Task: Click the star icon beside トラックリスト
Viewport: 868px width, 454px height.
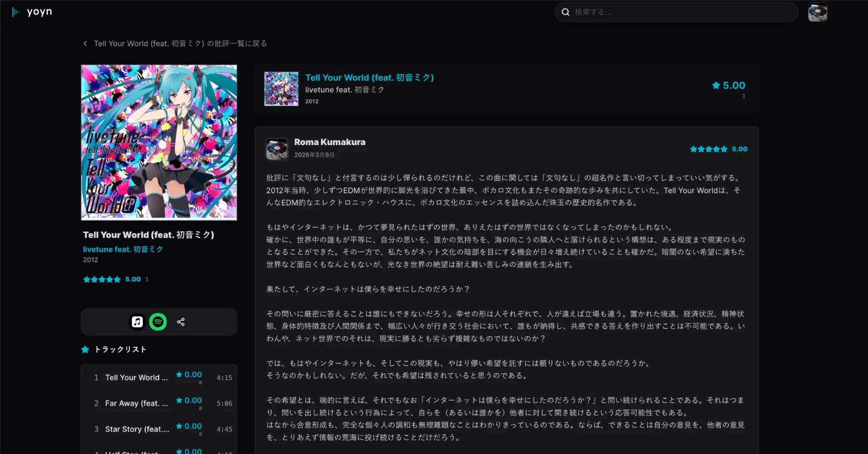Action: pyautogui.click(x=85, y=349)
